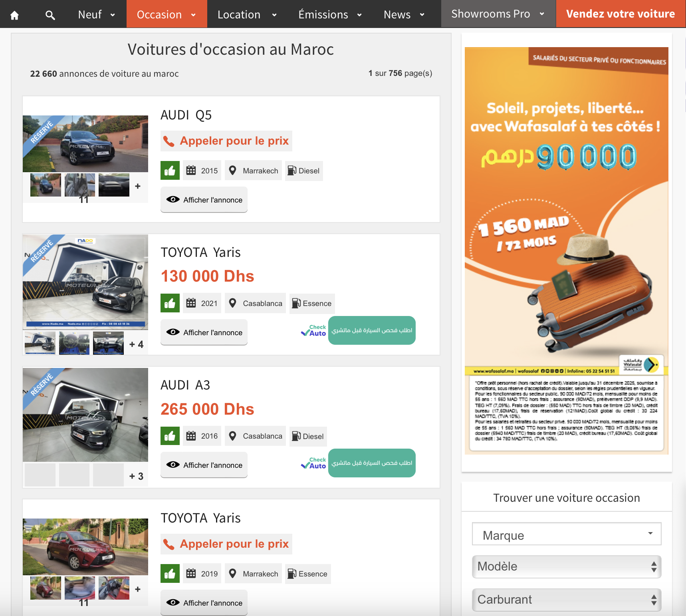Image resolution: width=686 pixels, height=616 pixels.
Task: Click the location pin next to Marrakech on Audi Q5
Action: pos(232,171)
